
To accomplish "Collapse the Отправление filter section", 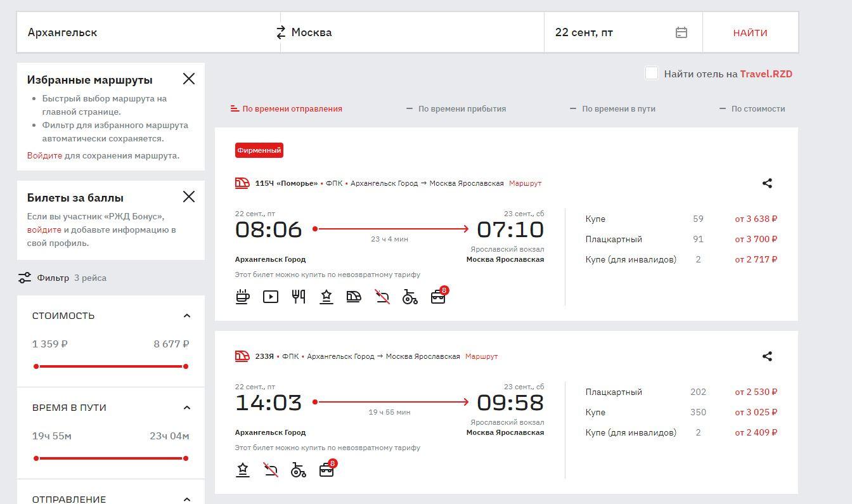I will (186, 499).
